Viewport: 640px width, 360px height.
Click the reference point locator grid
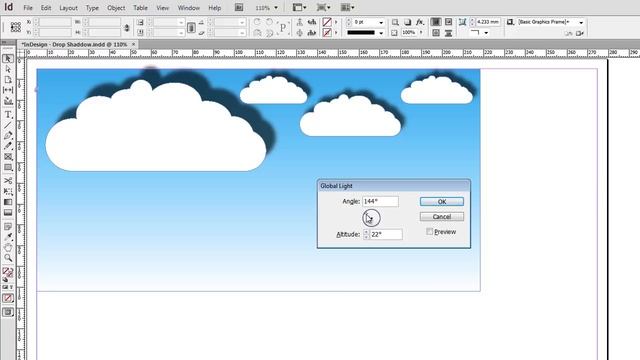pyautogui.click(x=16, y=27)
